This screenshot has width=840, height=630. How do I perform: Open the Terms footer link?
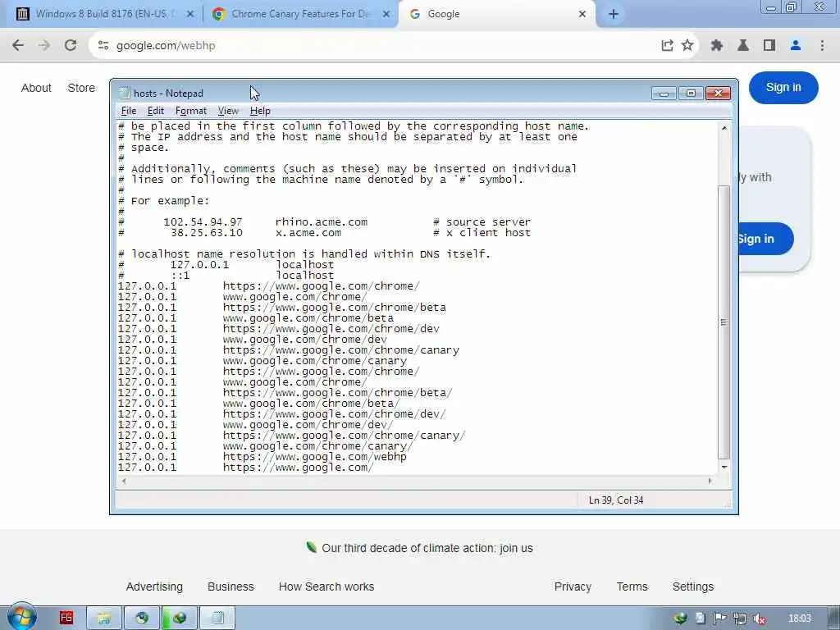[632, 587]
